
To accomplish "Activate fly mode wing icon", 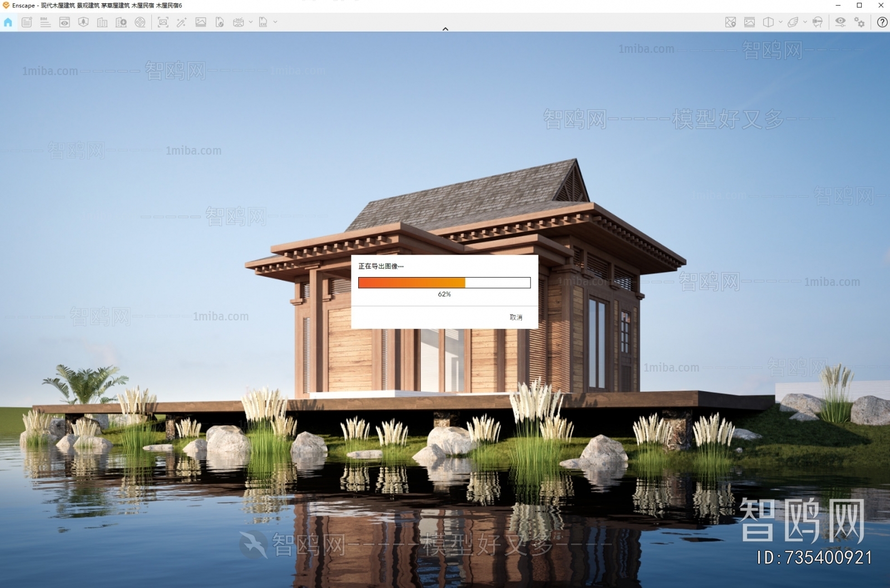I will click(x=793, y=22).
